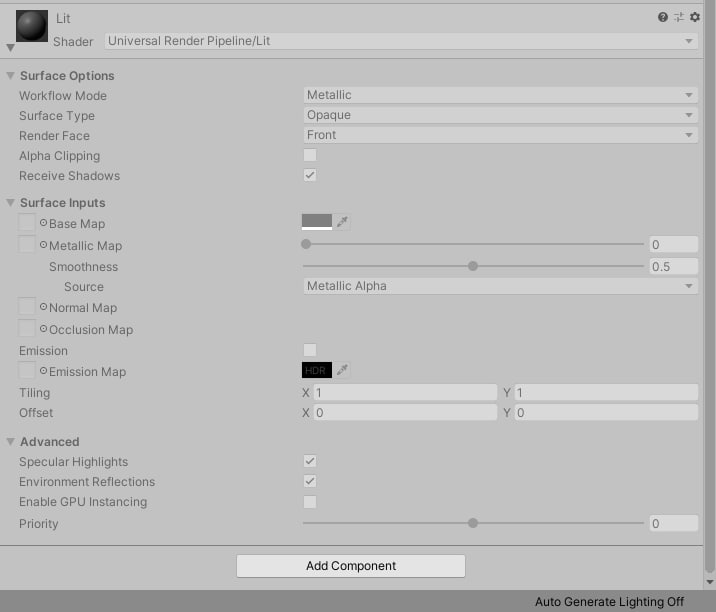Screen dimensions: 716x612
Task: Click the Smoothness slider handle
Action: (x=473, y=266)
